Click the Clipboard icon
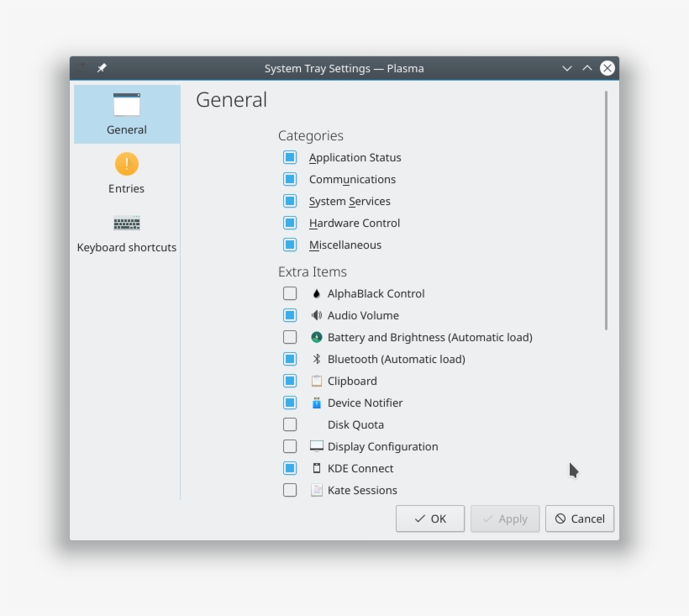The image size is (689, 616). click(x=317, y=381)
